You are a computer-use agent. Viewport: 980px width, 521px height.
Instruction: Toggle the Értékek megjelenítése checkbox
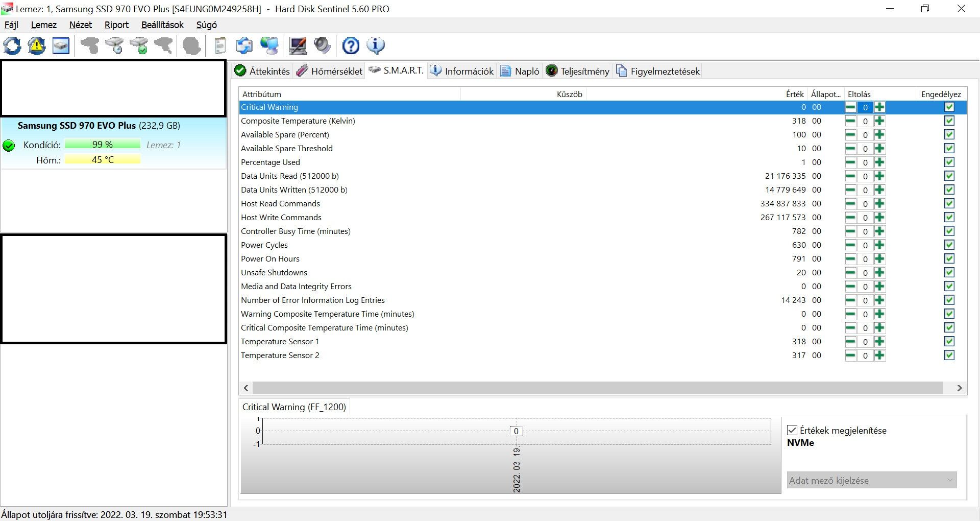(792, 430)
